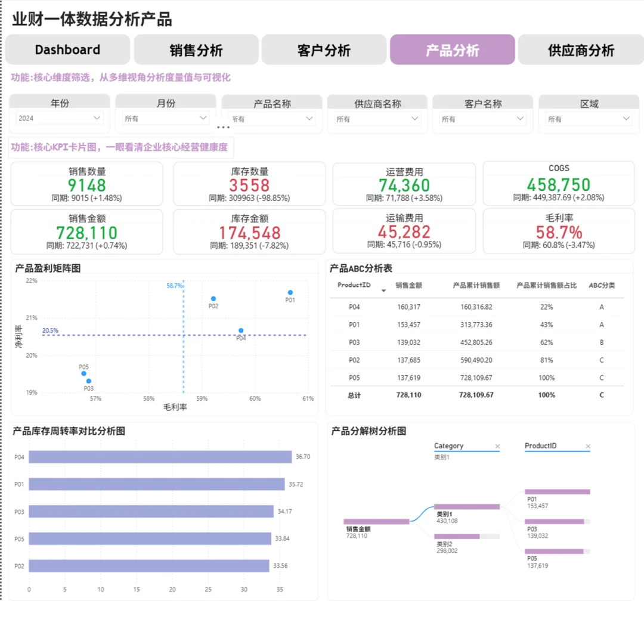The image size is (644, 644).
Task: Switch to the 客户分析 tab
Action: pos(324,50)
